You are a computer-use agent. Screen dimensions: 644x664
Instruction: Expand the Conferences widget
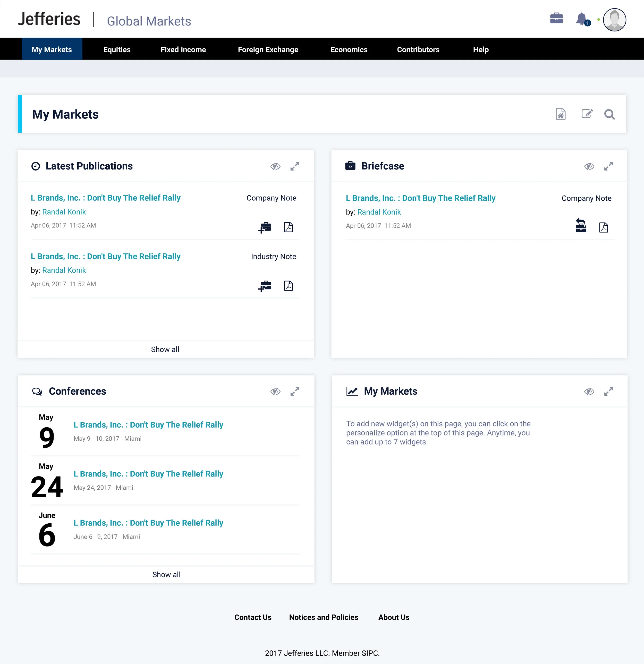[x=295, y=391]
